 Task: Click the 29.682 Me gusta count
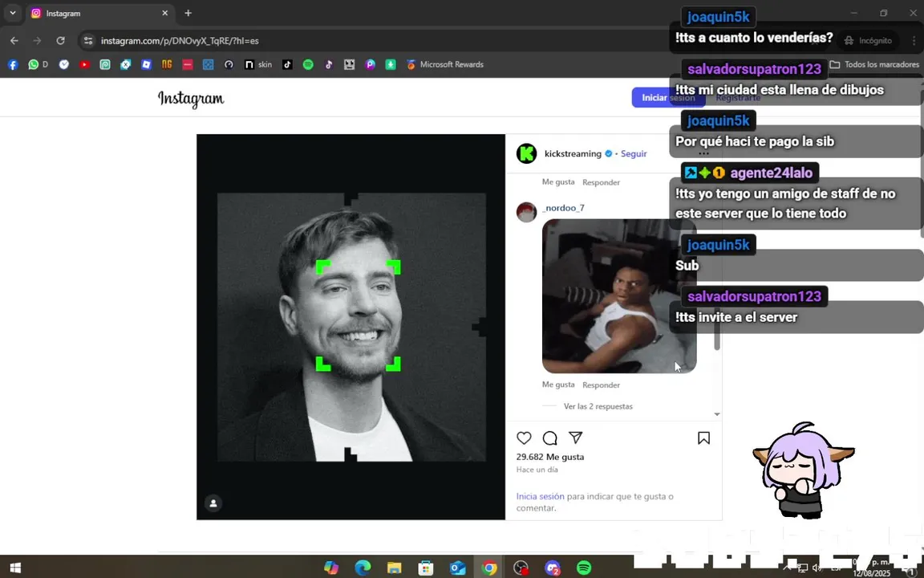pyautogui.click(x=549, y=457)
